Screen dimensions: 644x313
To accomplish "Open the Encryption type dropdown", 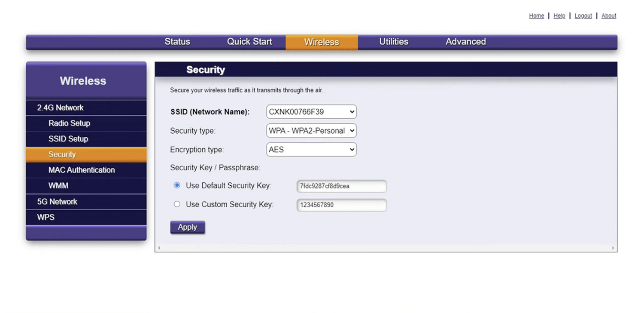I will click(311, 150).
